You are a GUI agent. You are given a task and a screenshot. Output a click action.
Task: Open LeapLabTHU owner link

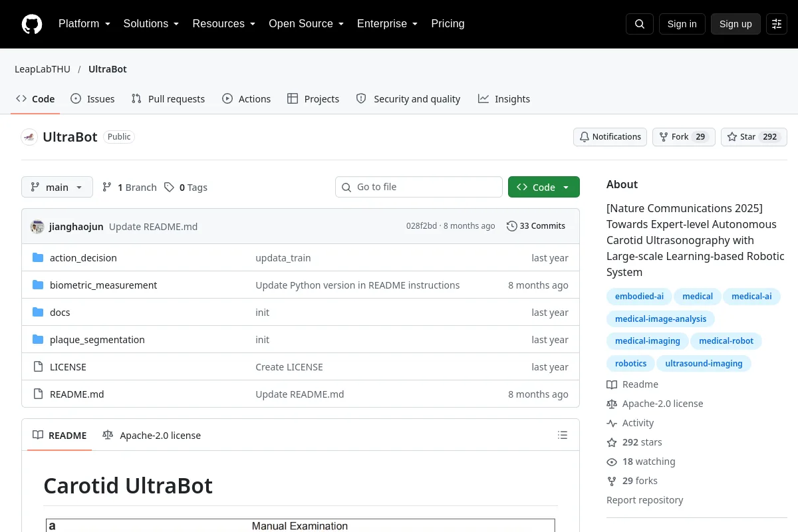[43, 69]
